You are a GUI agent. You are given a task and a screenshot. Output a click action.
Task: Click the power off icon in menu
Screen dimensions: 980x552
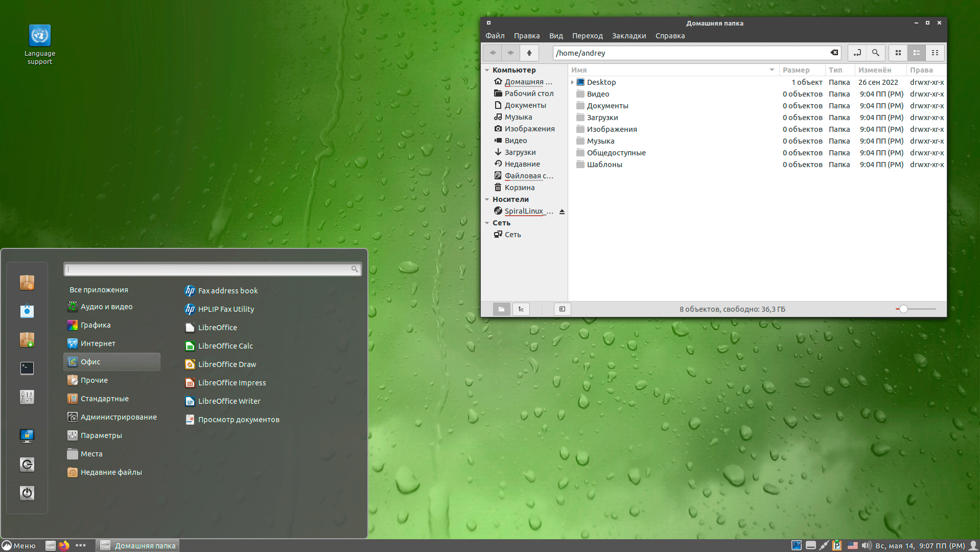tap(27, 493)
